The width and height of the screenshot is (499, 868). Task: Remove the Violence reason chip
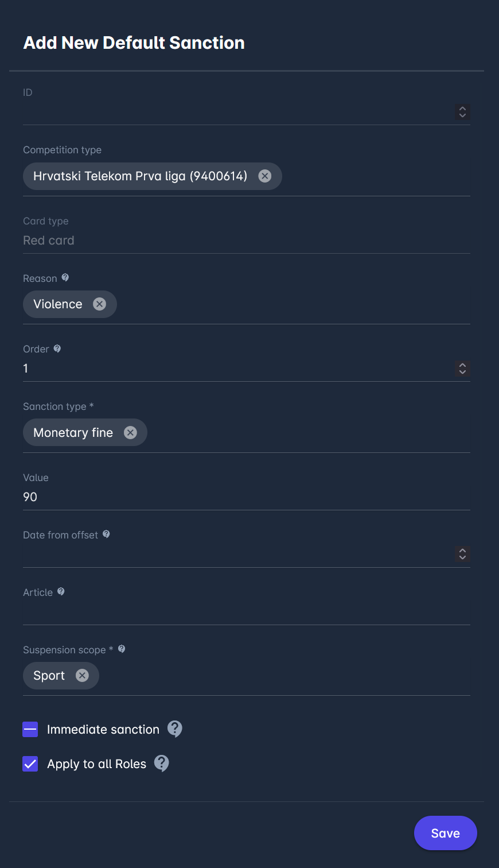[100, 304]
